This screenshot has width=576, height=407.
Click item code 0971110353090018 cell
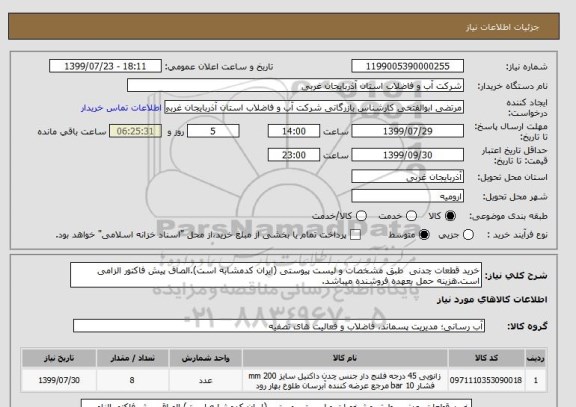click(486, 380)
